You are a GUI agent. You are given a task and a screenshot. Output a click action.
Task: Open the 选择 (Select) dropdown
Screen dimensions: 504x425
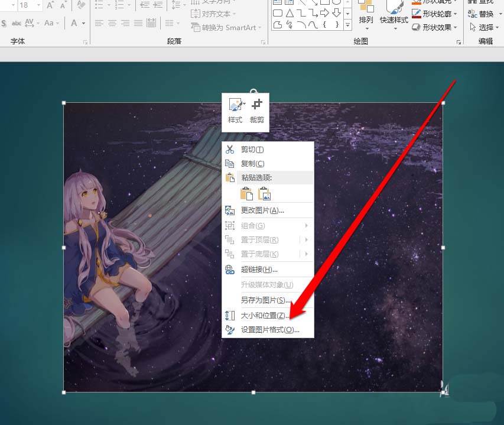(484, 27)
